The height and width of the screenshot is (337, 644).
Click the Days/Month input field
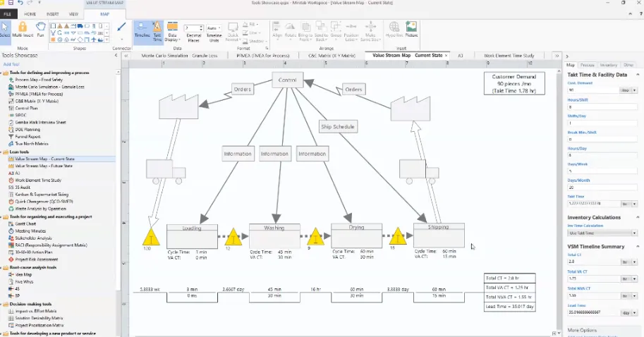coord(602,187)
